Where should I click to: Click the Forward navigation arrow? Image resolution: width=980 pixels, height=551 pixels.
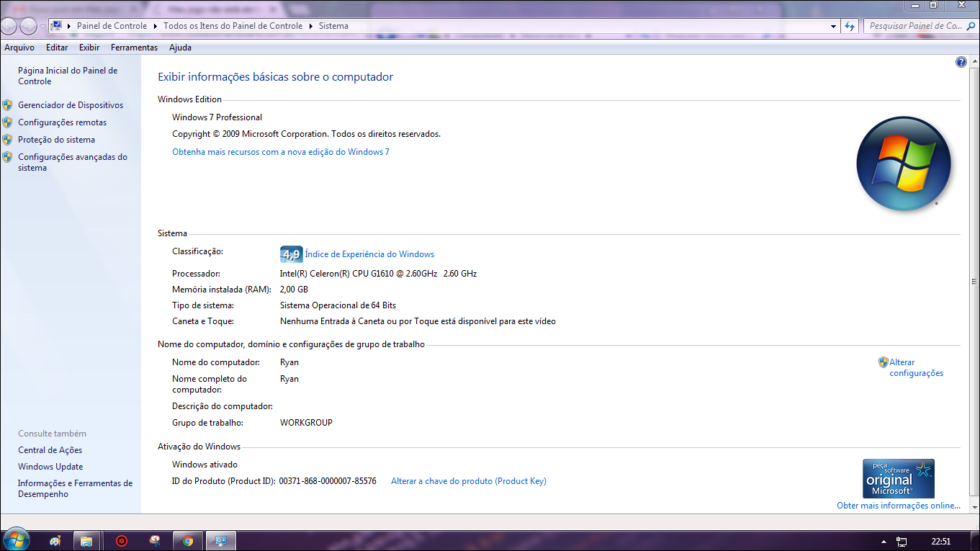coord(28,26)
